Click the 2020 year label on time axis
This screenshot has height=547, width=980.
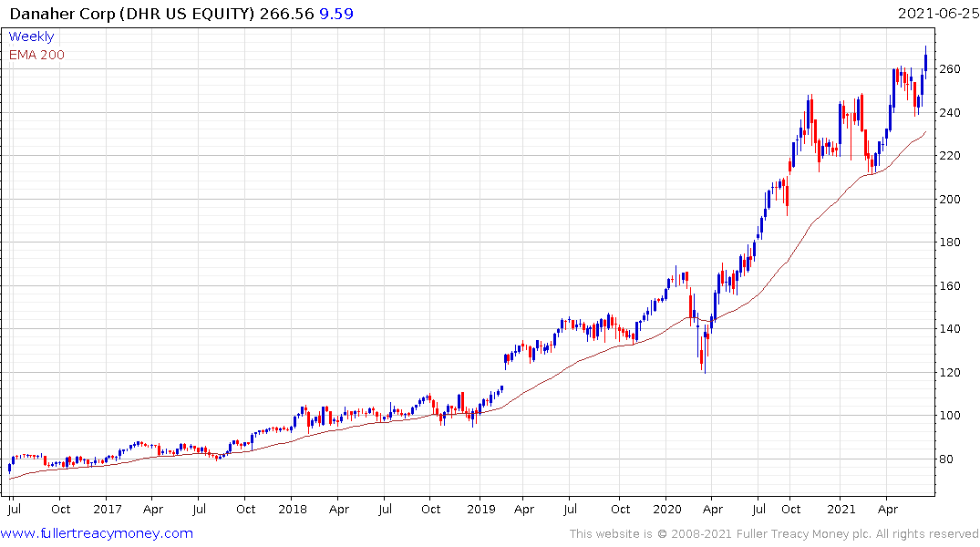pos(667,509)
